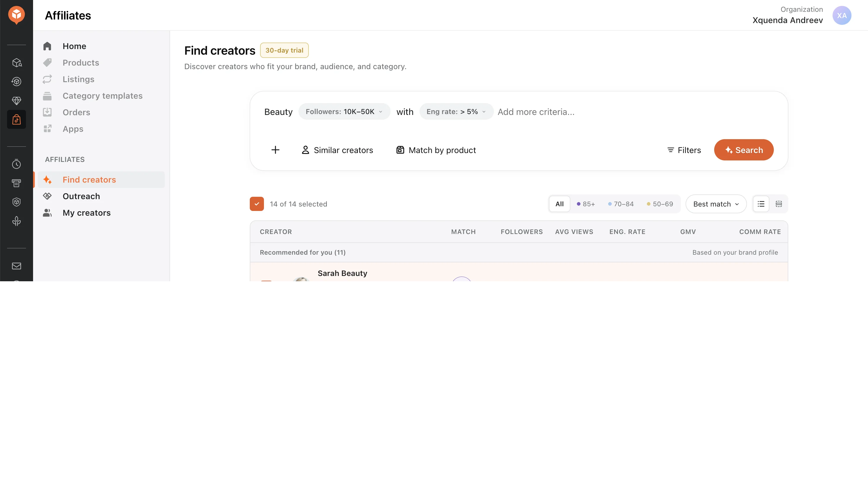Image resolution: width=868 pixels, height=494 pixels.
Task: Click the Filters lines icon
Action: tap(670, 150)
